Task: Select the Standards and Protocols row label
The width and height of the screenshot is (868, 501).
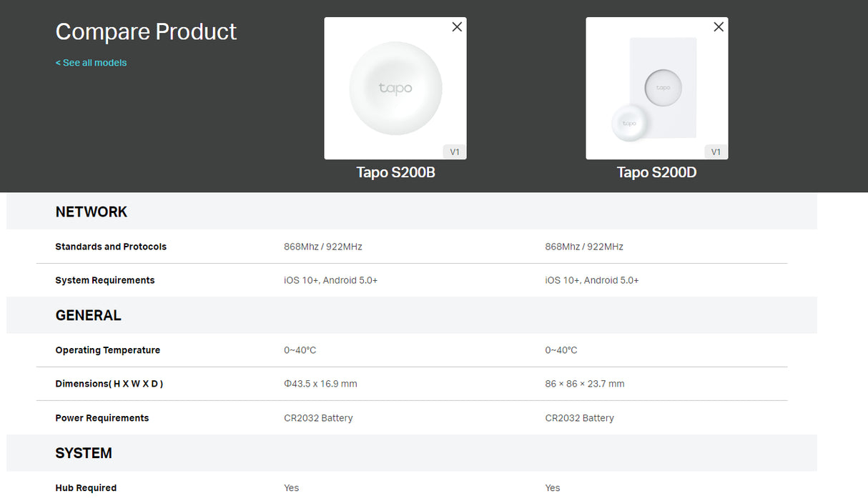Action: (x=111, y=246)
